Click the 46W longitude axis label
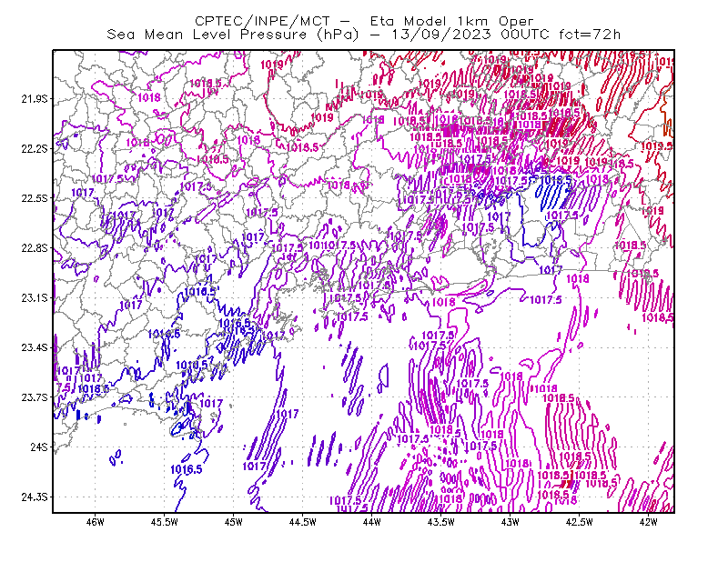 tap(96, 522)
